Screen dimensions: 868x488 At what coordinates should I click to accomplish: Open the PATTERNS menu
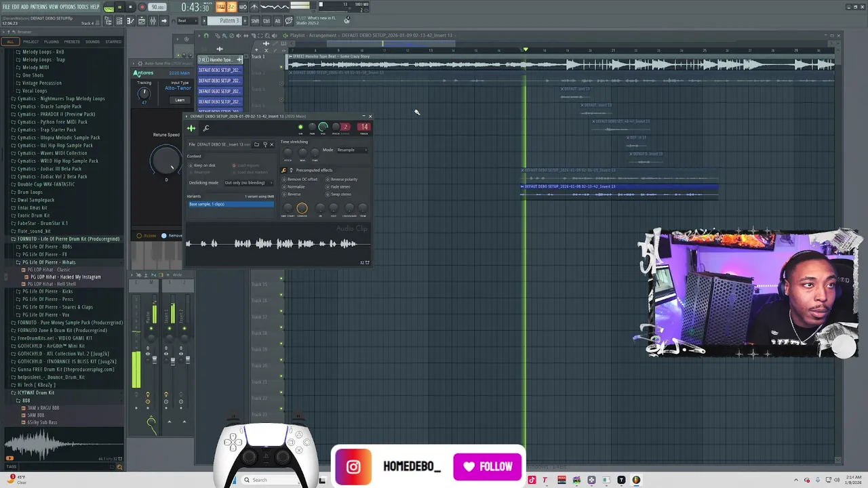(39, 7)
